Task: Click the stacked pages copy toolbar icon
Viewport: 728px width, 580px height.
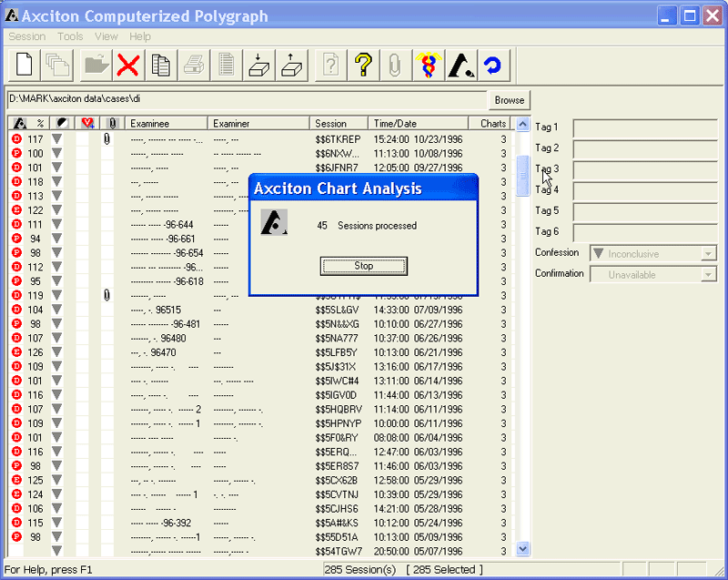Action: [56, 65]
